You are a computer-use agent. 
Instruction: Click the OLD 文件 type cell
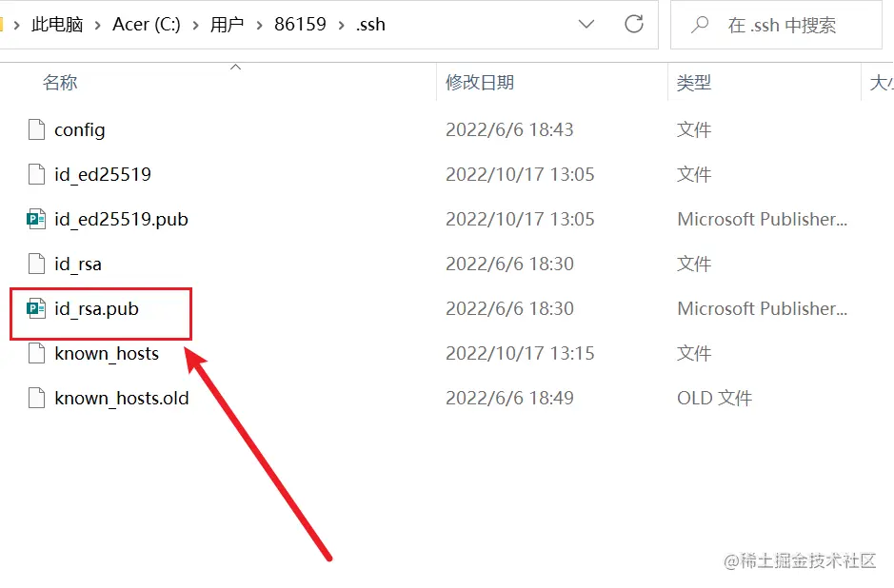pos(714,398)
